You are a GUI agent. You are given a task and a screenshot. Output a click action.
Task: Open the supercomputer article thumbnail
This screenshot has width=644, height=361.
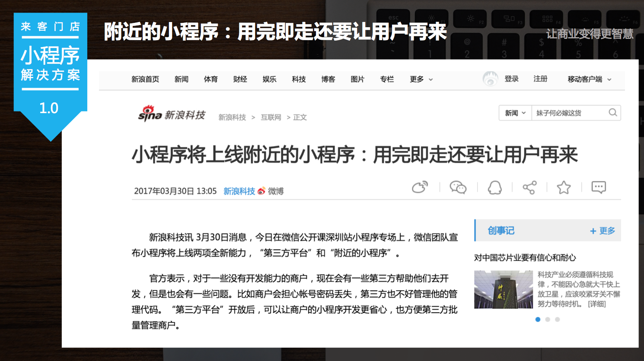click(x=504, y=289)
